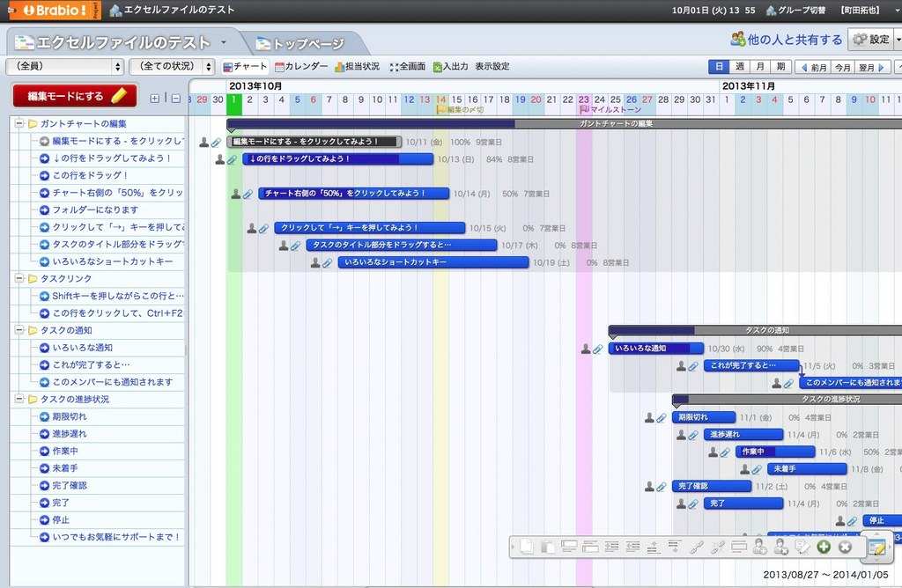Click the 50% progress value for チャート右側 task

tap(510, 194)
